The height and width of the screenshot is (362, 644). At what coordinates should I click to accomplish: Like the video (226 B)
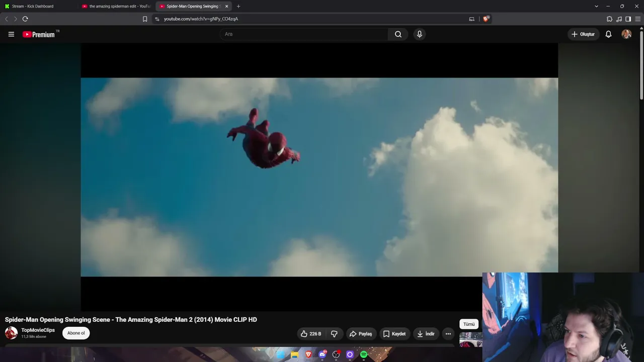(x=310, y=334)
